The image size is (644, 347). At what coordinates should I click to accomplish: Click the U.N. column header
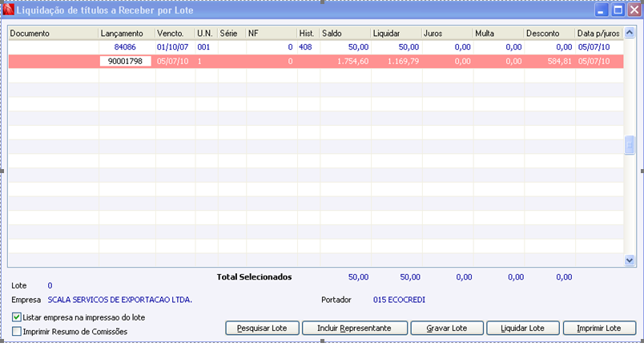[207, 34]
